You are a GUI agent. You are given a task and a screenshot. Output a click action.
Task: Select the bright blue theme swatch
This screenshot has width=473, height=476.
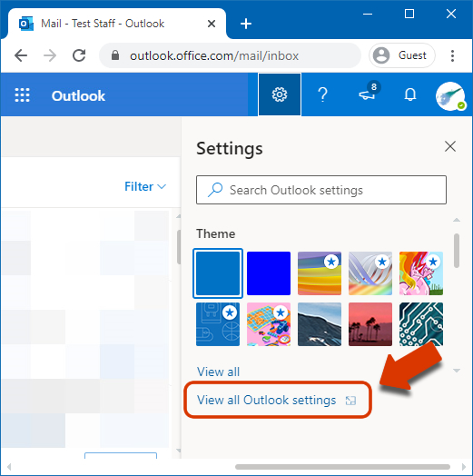pos(269,273)
